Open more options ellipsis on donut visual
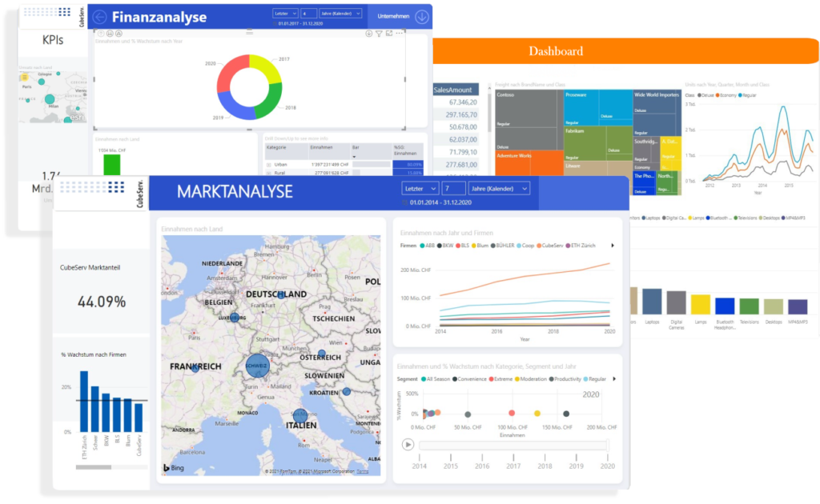 coord(399,34)
